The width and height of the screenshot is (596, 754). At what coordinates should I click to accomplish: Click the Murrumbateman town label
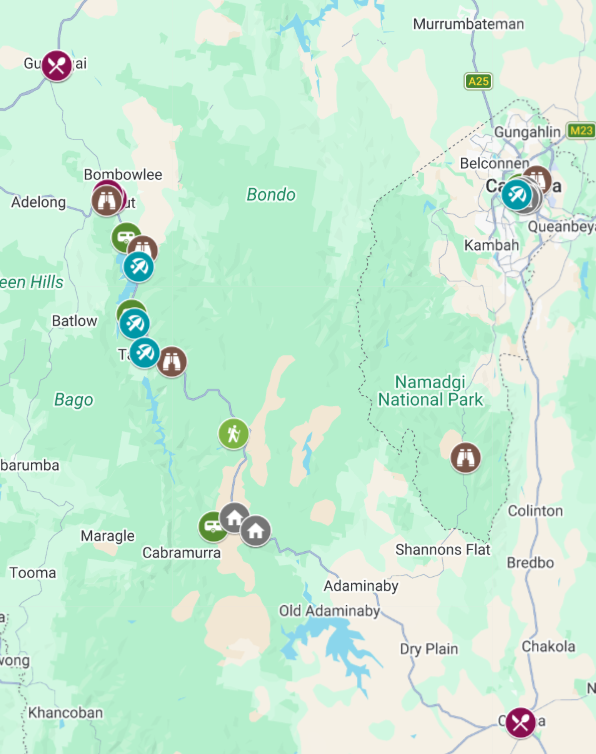(x=468, y=24)
